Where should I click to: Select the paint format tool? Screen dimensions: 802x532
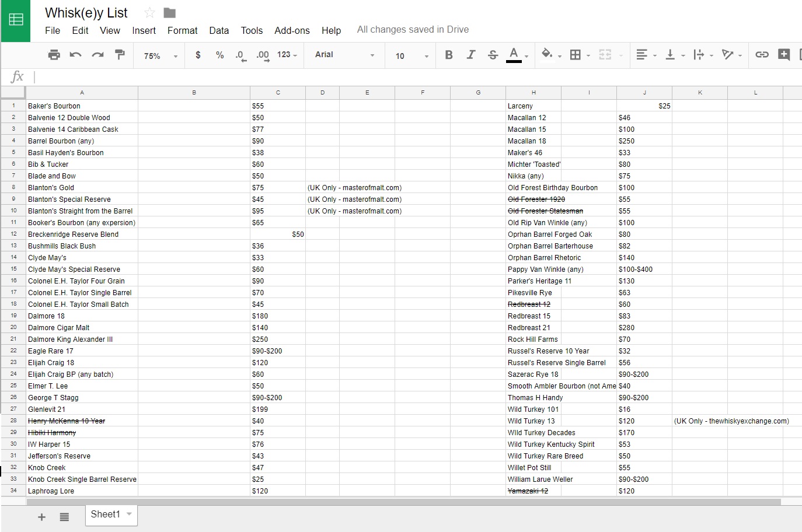(120, 55)
